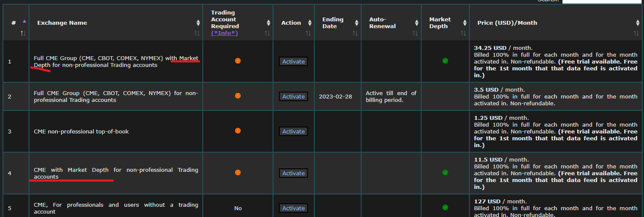The height and width of the screenshot is (217, 644).
Task: Sort by Market Depth column
Action: pyautogui.click(x=446, y=23)
